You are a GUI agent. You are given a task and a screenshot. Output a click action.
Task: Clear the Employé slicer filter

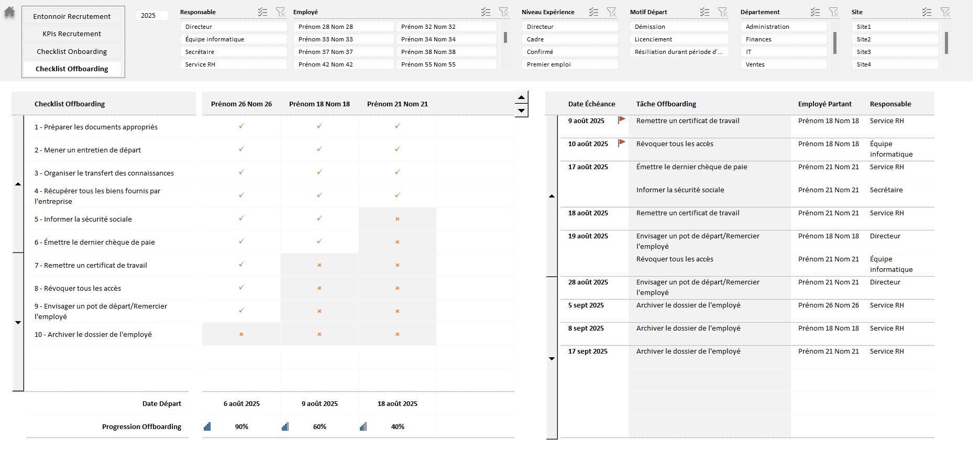coord(503,12)
